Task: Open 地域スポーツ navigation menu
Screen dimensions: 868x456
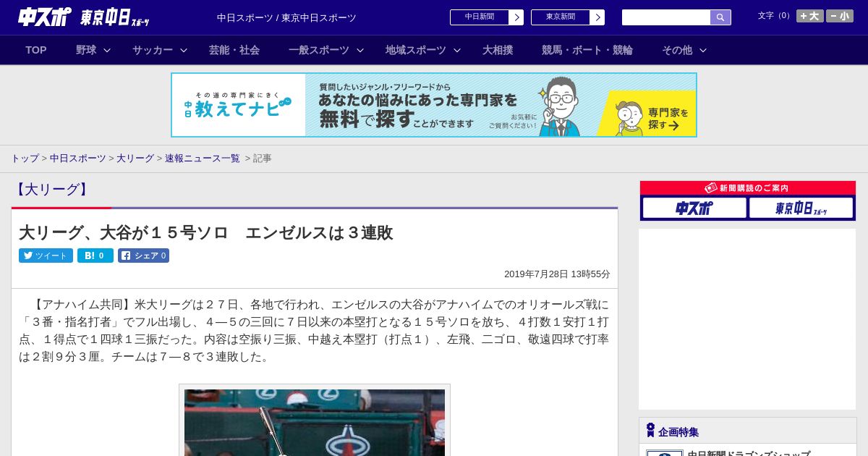Action: [416, 50]
